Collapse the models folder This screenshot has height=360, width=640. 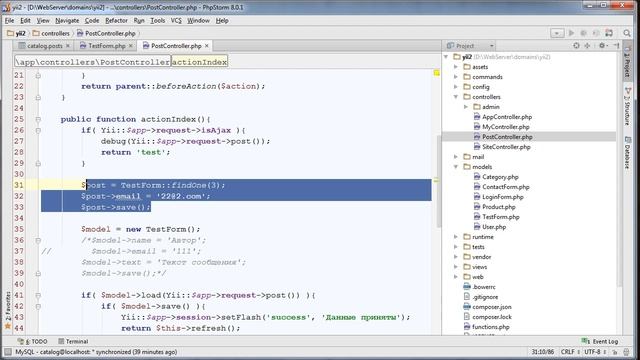click(x=456, y=167)
